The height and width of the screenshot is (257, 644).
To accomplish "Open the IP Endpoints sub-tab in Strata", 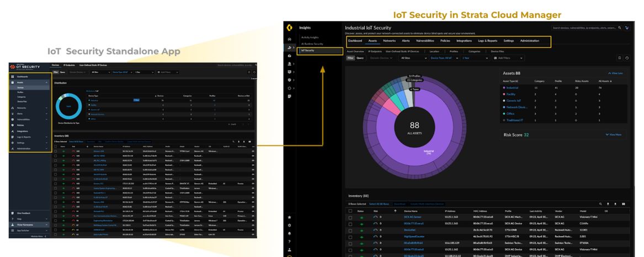I will click(375, 52).
